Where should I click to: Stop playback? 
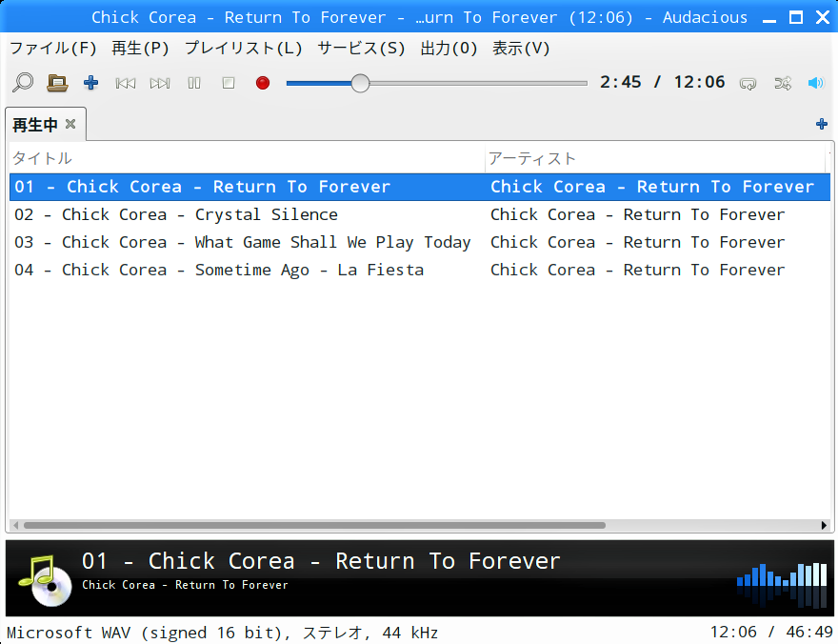[x=229, y=84]
